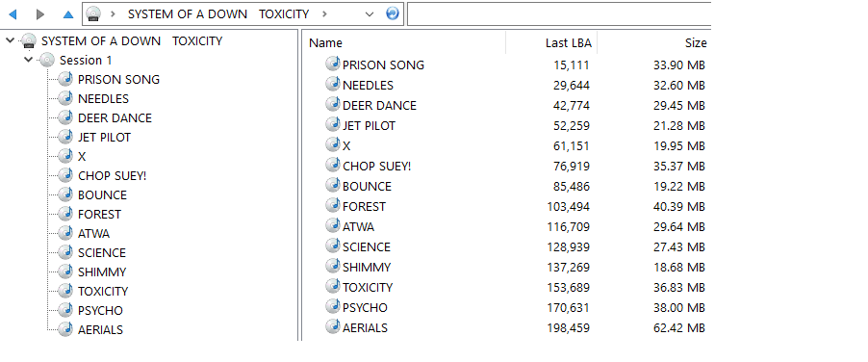This screenshot has width=868, height=362.
Task: Click DEER DANCE track icon in tree
Action: coord(65,117)
